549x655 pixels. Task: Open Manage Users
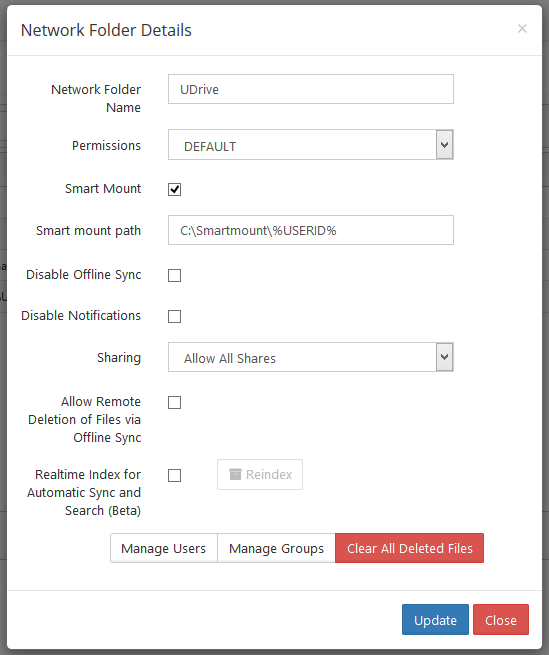164,548
